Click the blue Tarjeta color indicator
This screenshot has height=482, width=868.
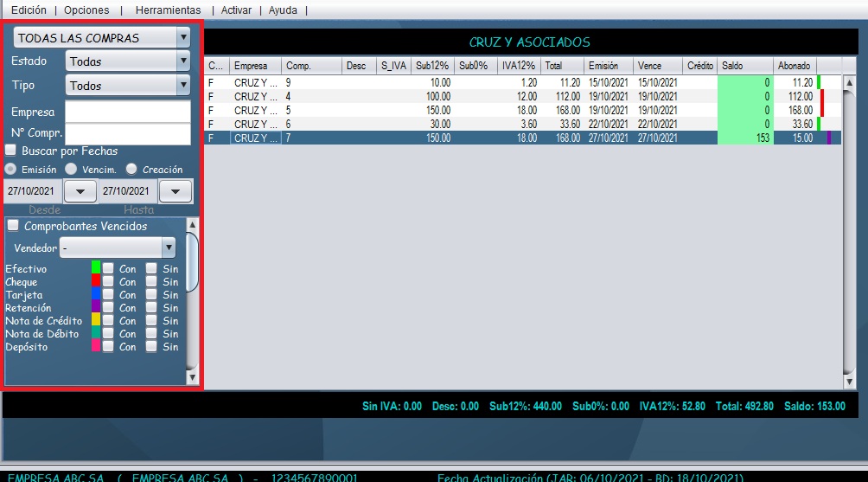click(96, 294)
